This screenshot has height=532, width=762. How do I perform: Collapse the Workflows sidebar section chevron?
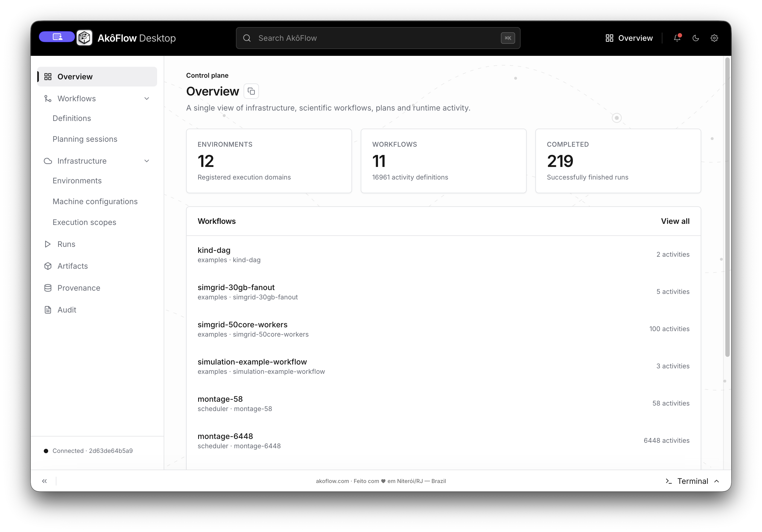147,99
